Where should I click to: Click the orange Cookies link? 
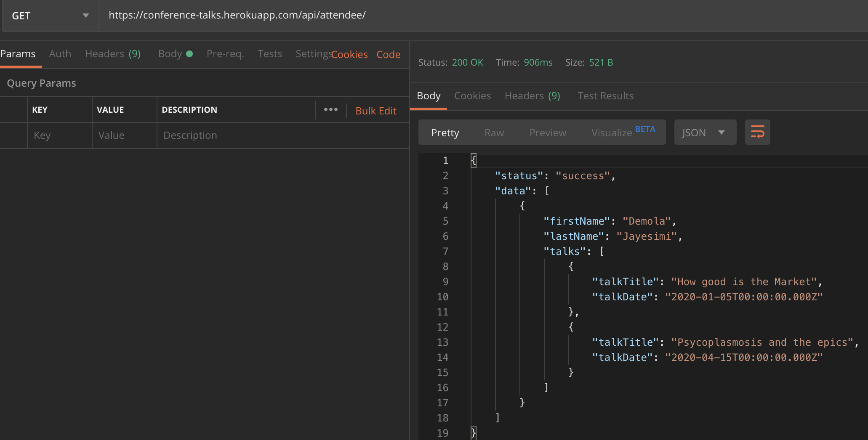[x=349, y=55]
